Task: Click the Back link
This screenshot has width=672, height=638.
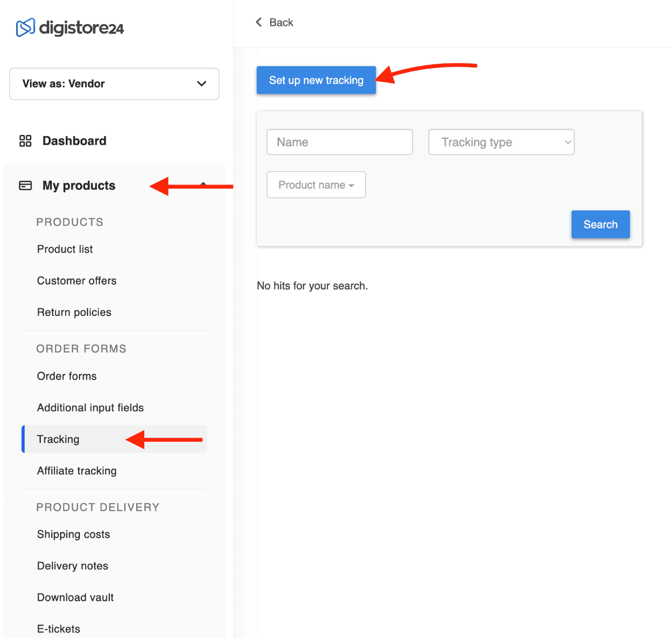Action: 281,22
